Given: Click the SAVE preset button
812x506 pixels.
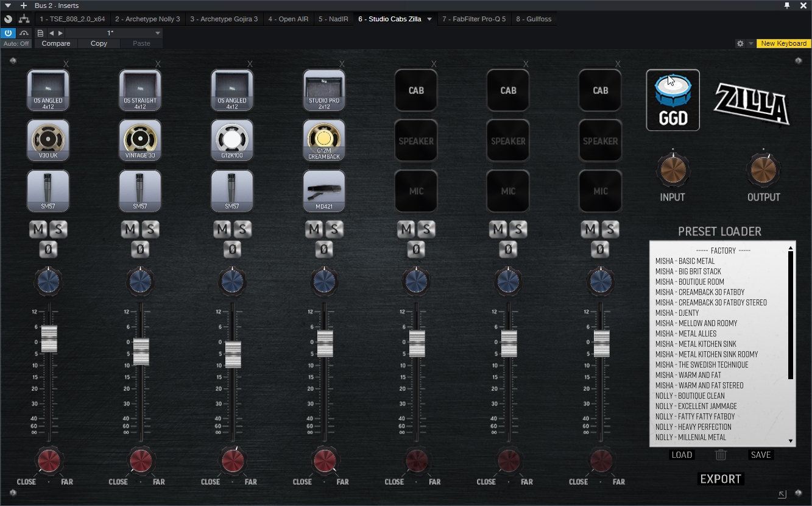Looking at the screenshot, I should pyautogui.click(x=761, y=455).
